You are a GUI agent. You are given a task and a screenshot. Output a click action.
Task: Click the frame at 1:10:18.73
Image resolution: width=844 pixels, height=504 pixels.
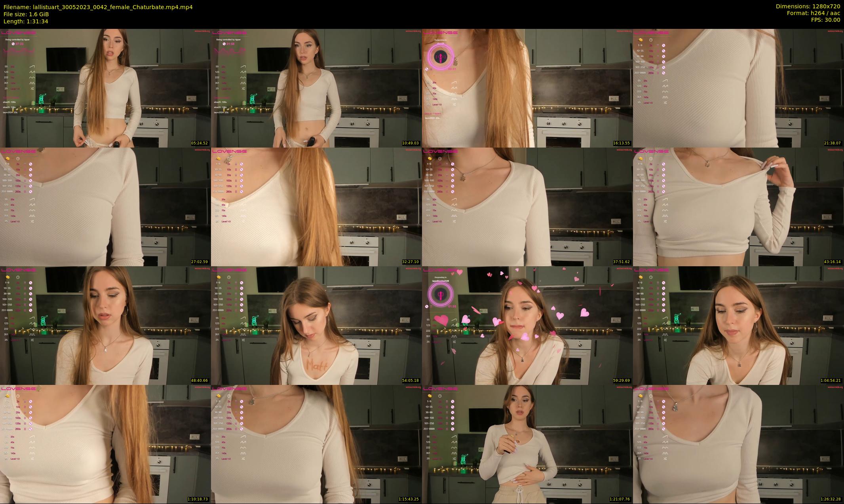105,444
